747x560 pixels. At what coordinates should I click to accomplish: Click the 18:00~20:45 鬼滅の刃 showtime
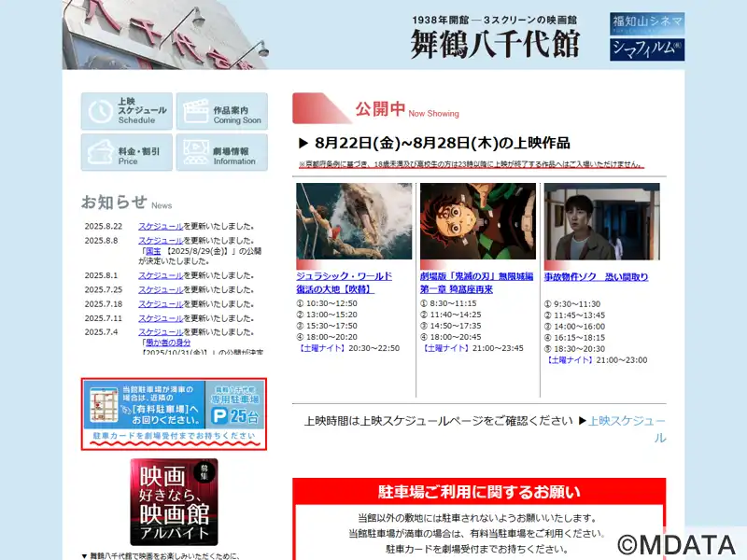tap(451, 337)
